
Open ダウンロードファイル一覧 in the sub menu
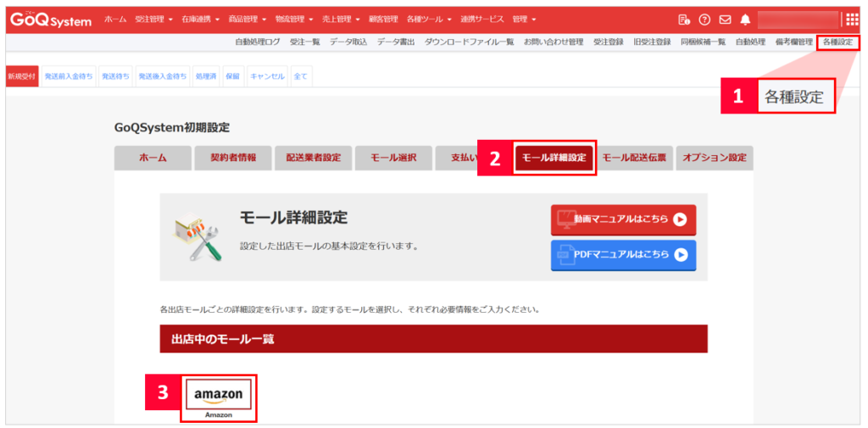coord(469,42)
